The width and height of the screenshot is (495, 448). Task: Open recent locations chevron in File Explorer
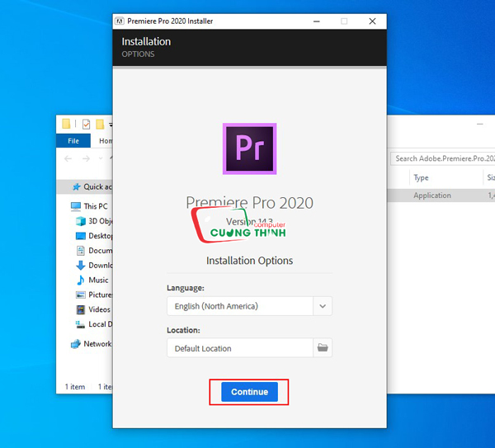pyautogui.click(x=101, y=158)
